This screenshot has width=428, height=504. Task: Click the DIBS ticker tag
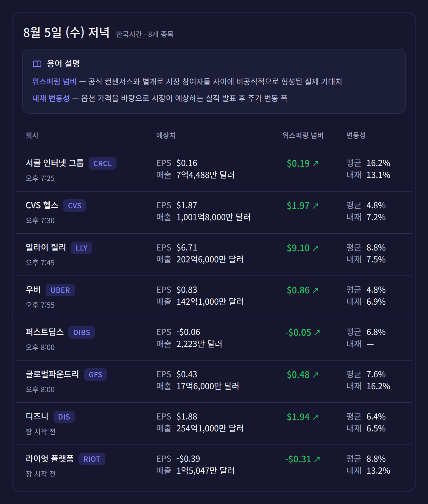click(x=82, y=332)
